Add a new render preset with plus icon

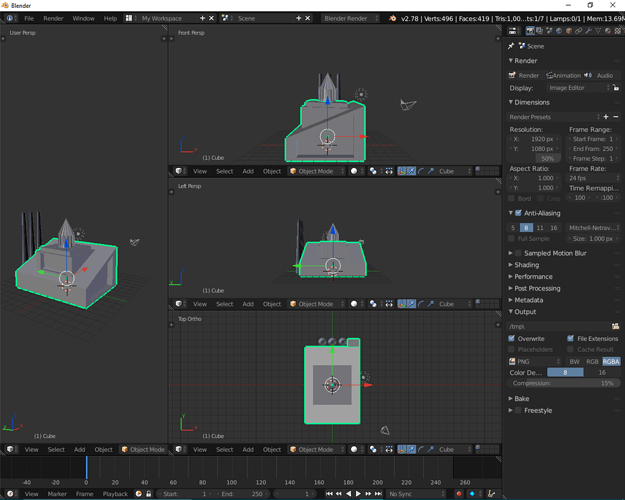point(606,117)
